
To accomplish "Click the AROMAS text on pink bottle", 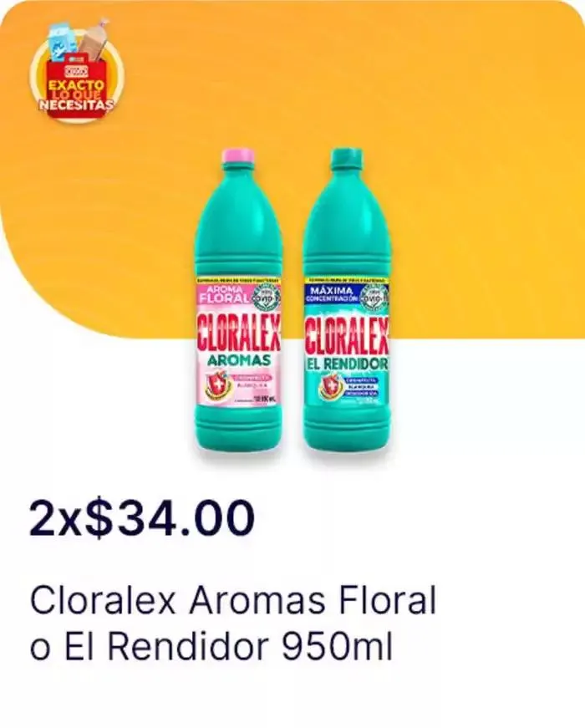I will [x=238, y=360].
